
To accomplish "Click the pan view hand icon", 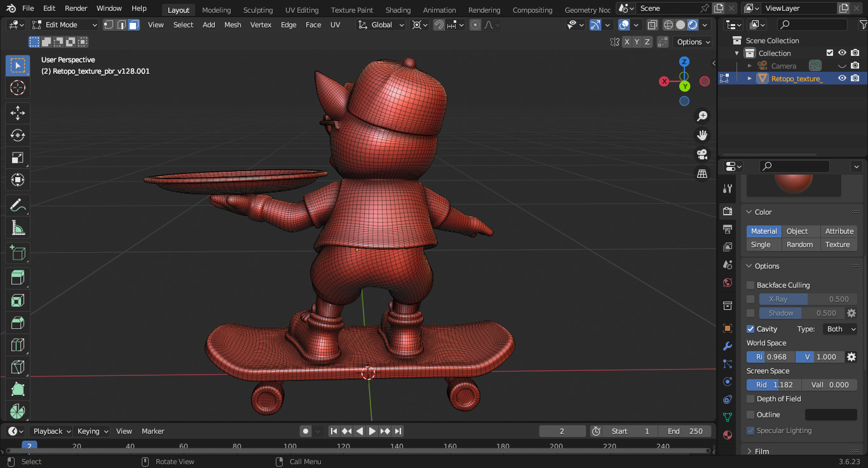I will [x=702, y=135].
